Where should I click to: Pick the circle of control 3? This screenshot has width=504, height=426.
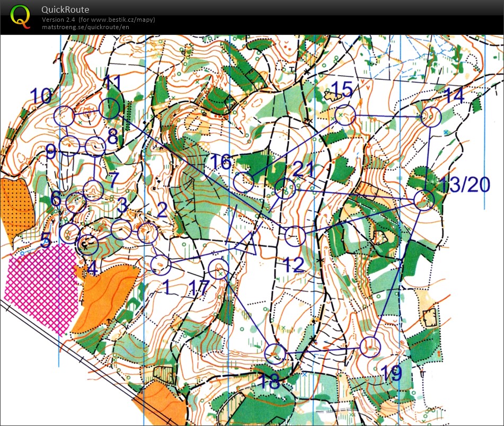121,229
